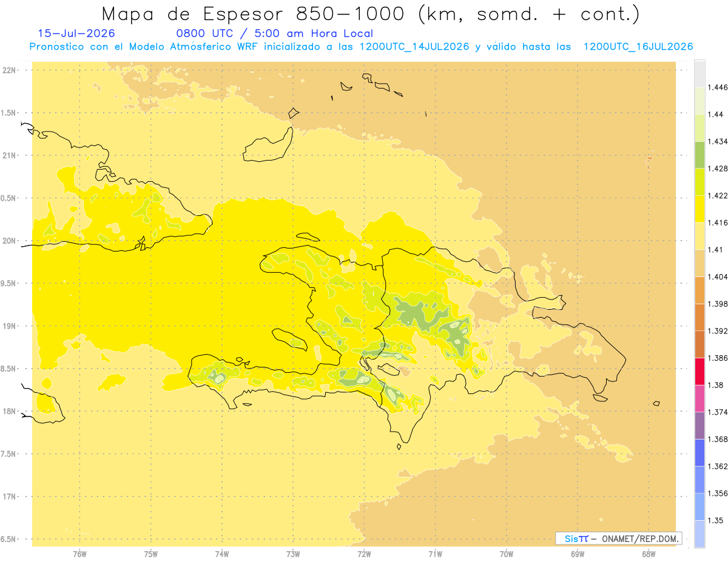Image resolution: width=728 pixels, height=562 pixels.
Task: Click the latitude label "18N"
Action: [9, 411]
